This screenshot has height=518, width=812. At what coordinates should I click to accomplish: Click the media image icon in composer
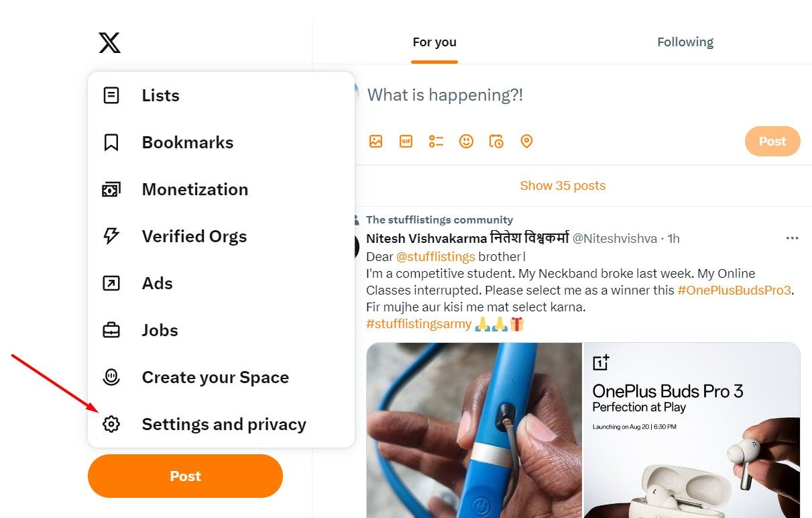(x=375, y=142)
